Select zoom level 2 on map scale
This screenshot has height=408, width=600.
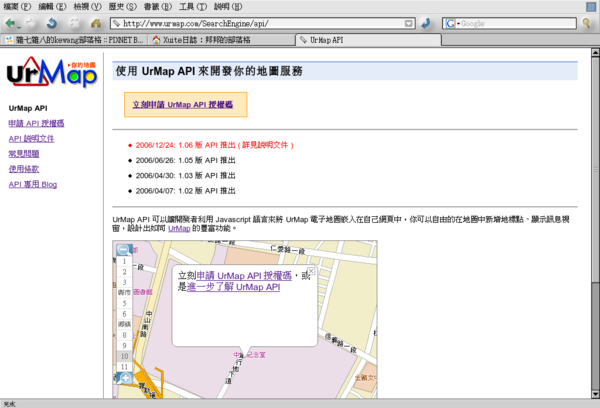(124, 272)
